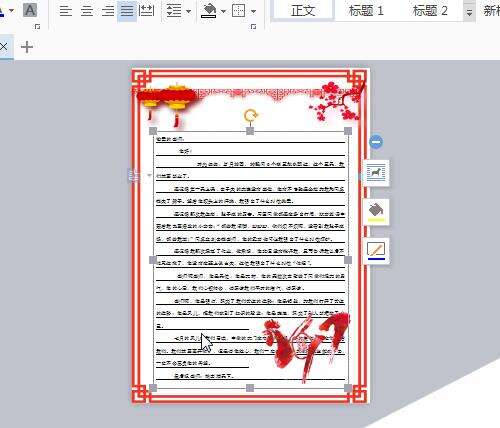Open paragraph dialog launcher
Image resolution: width=500 pixels, height=428 pixels.
click(x=253, y=27)
